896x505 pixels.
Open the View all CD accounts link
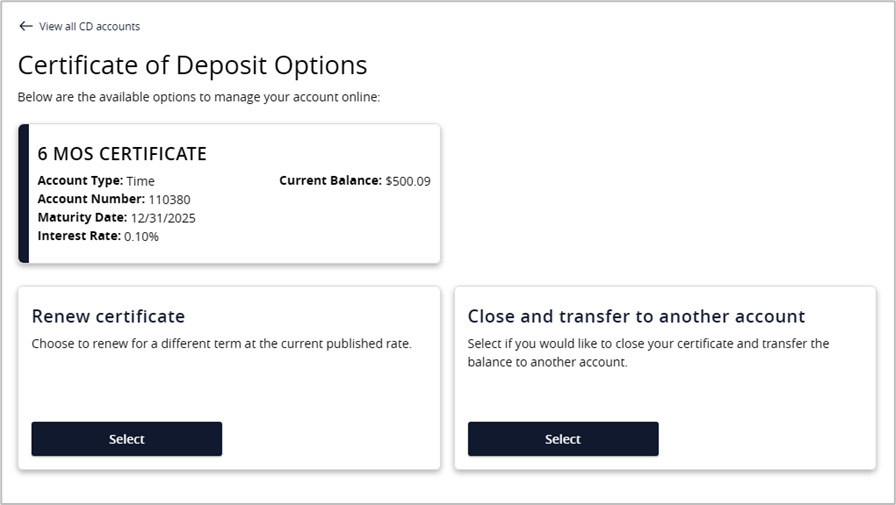click(89, 26)
